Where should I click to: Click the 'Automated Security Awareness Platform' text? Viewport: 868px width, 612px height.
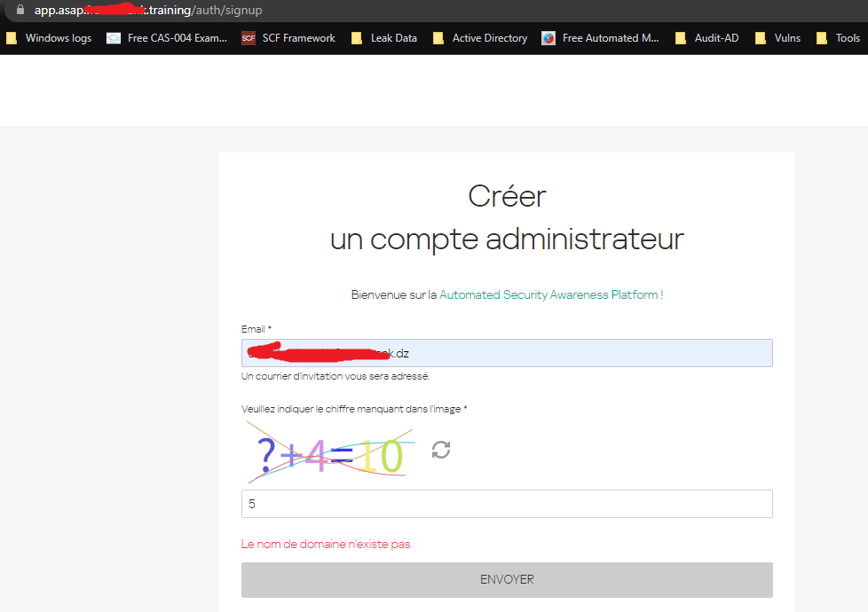pos(548,295)
